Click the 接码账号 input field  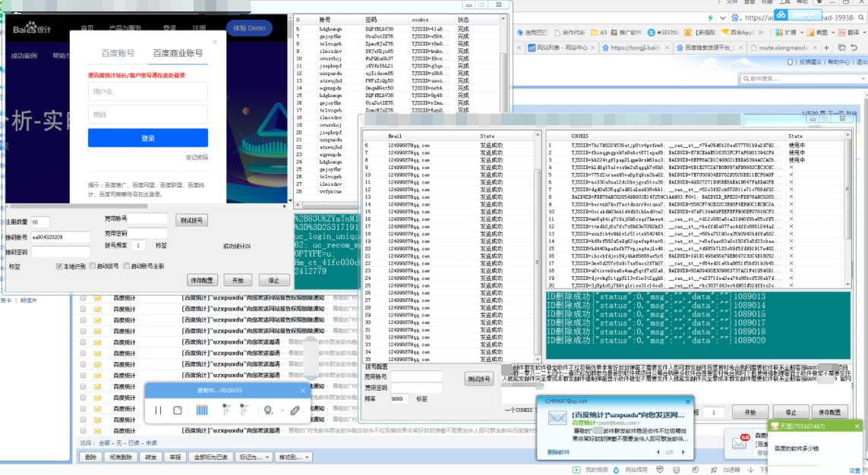tap(60, 237)
